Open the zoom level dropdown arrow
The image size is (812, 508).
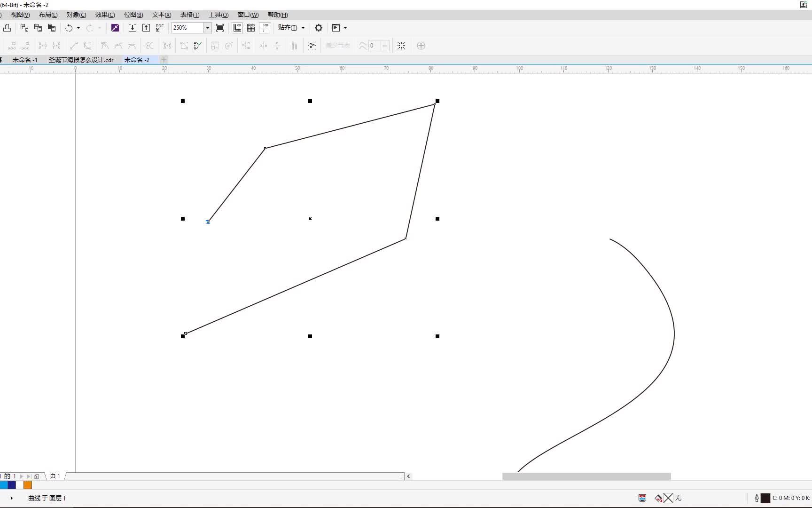click(207, 28)
